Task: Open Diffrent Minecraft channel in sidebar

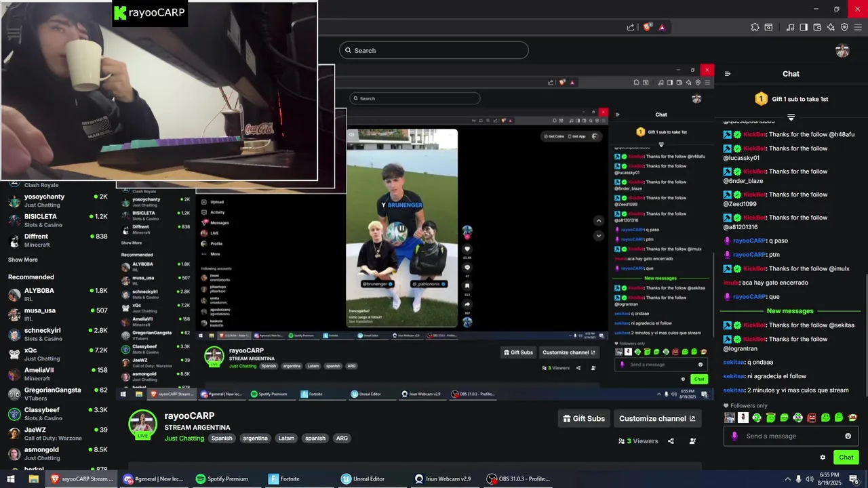Action: coord(58,241)
